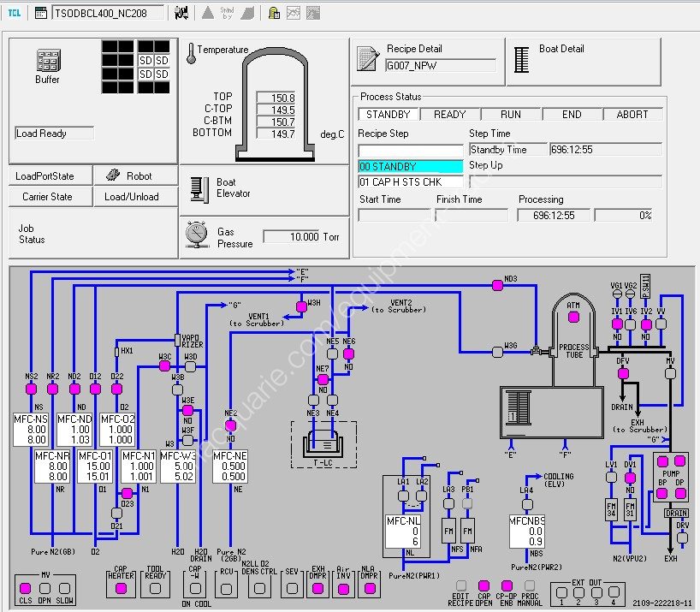Image resolution: width=700 pixels, height=612 pixels.
Task: Open the MFC-NS flow controller box
Action: tap(31, 430)
